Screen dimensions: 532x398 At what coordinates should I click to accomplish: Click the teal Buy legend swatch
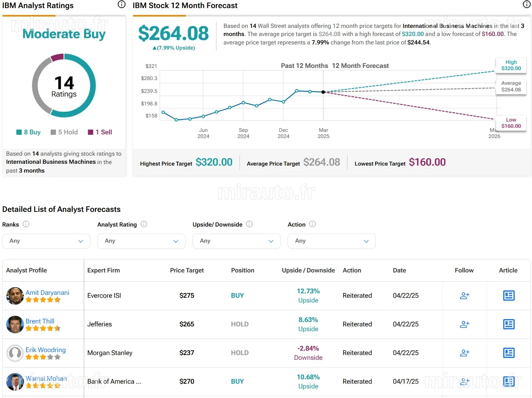pyautogui.click(x=19, y=132)
